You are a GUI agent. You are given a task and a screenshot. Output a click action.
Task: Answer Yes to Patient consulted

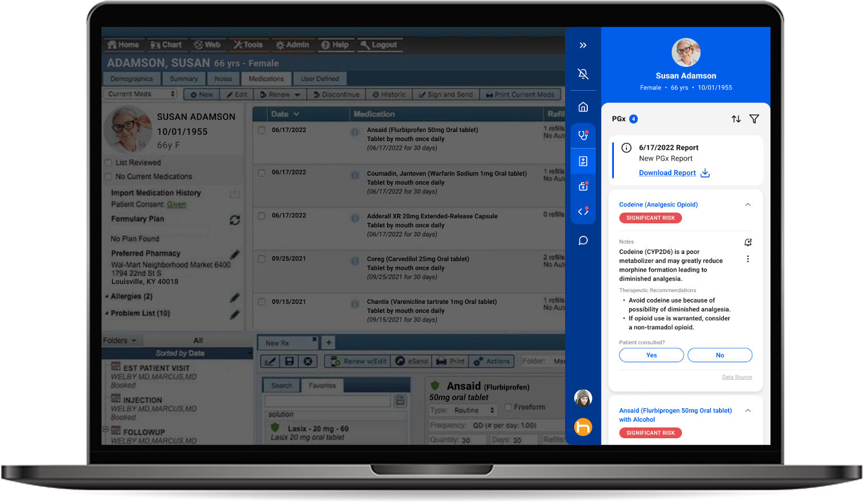(x=651, y=355)
